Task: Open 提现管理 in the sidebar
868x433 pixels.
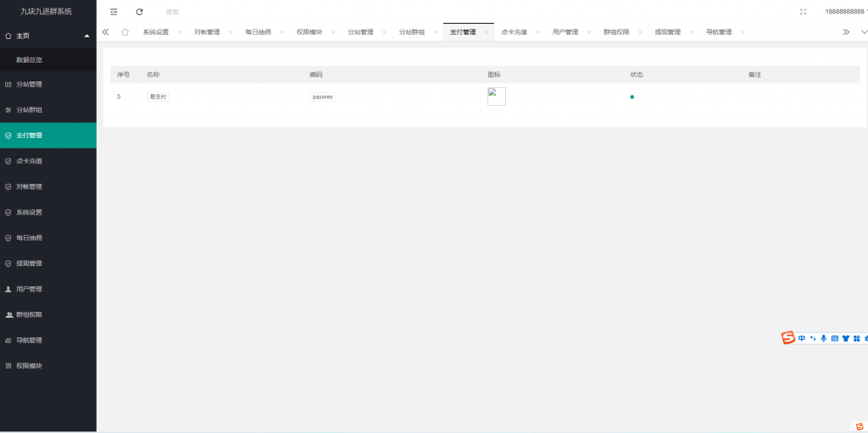Action: tap(29, 264)
